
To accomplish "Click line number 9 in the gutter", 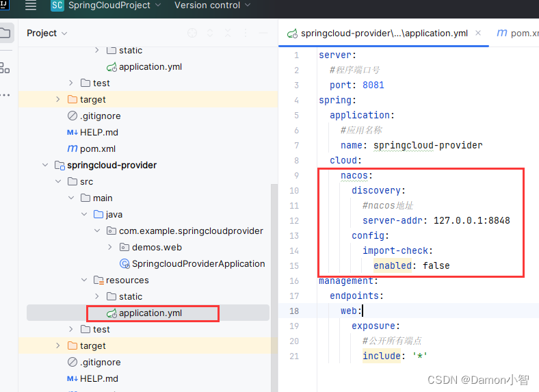I will click(x=296, y=175).
